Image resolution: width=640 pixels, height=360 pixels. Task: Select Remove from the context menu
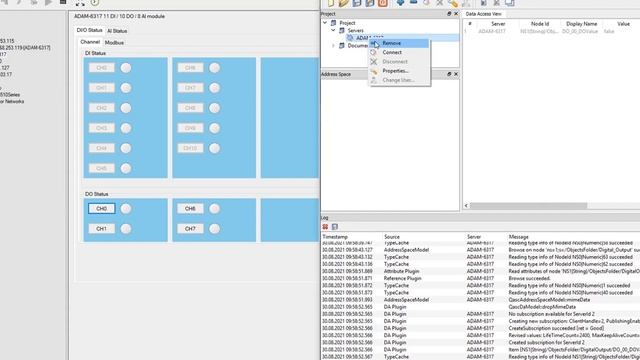(x=399, y=43)
